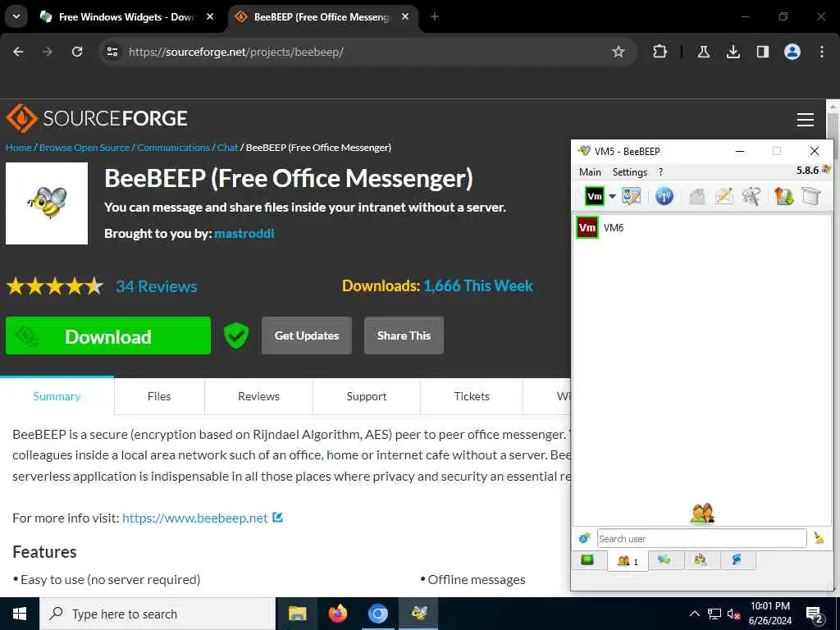Open the browser downloads icon
This screenshot has width=840, height=630.
pyautogui.click(x=733, y=52)
